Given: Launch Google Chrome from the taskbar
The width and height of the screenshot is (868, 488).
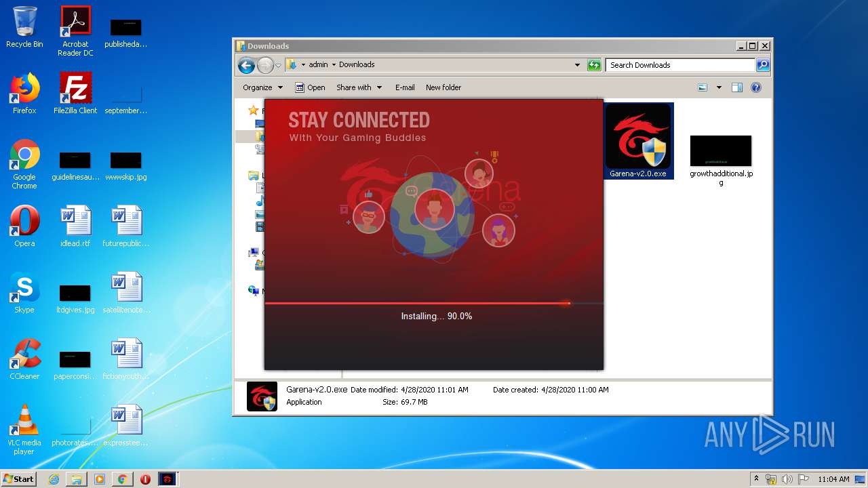Looking at the screenshot, I should tap(122, 479).
